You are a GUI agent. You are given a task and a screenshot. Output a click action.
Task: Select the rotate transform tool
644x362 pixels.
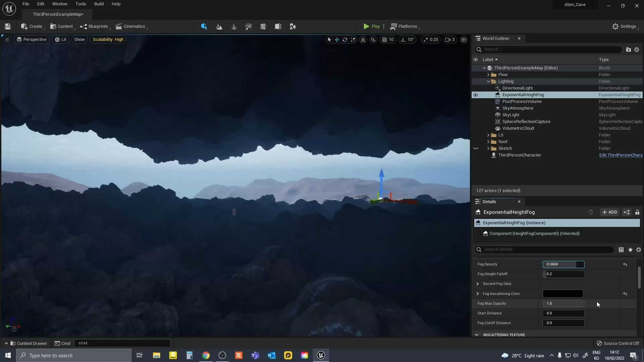click(x=345, y=40)
